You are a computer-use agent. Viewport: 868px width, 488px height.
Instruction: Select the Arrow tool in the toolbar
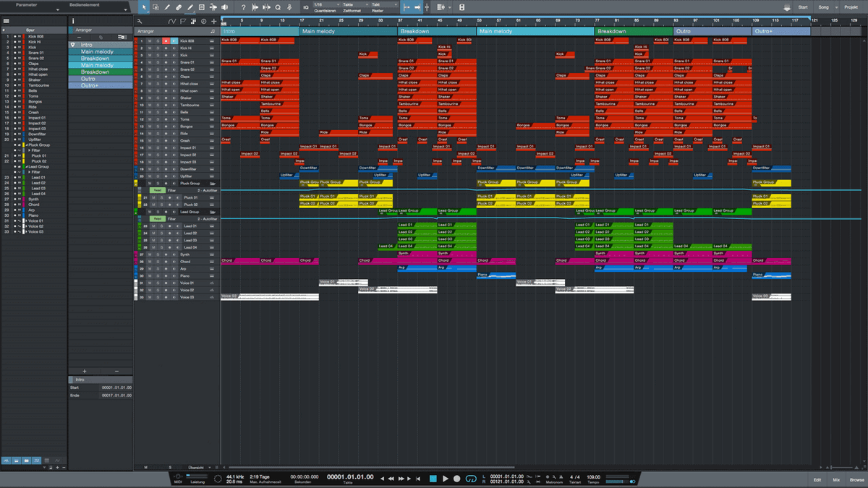(144, 7)
